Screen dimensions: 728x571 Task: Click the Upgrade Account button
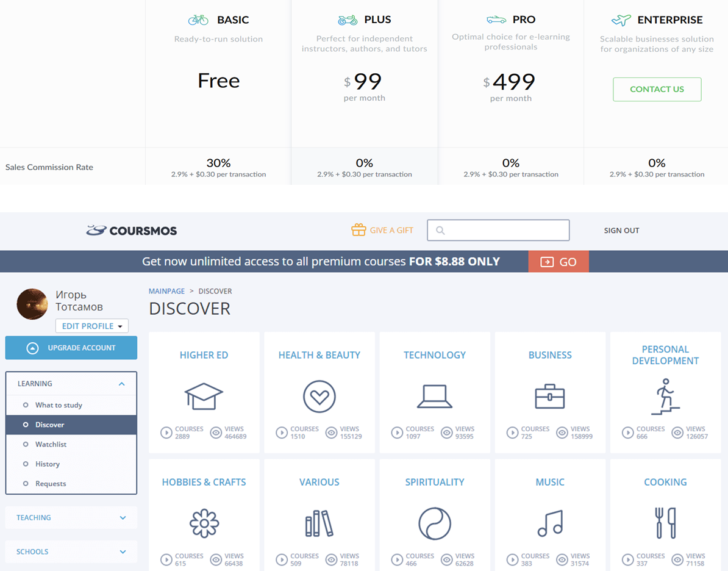pos(71,348)
